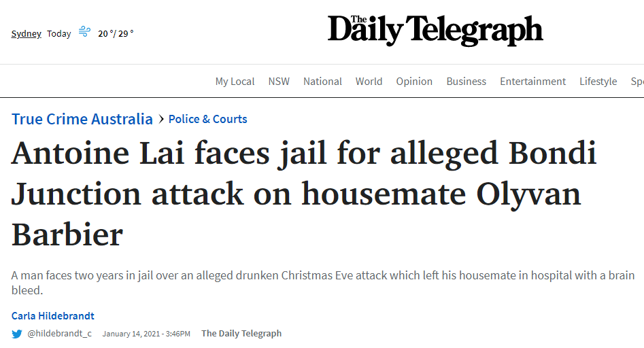This screenshot has width=644, height=348.
Task: Open the Police & Courts category
Action: 208,119
